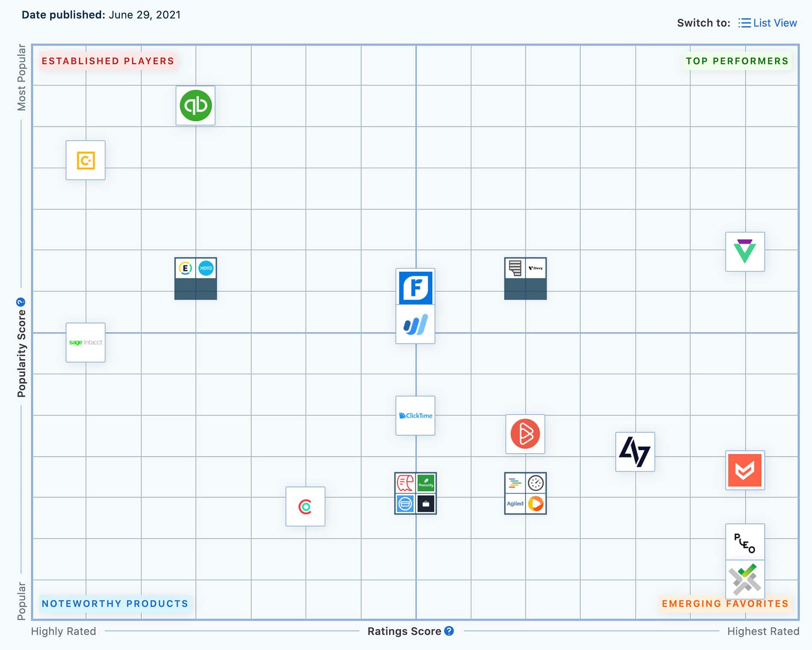Screen dimensions: 812x650
Task: Click the gray document lines logo beside Divvy
Action: click(515, 268)
